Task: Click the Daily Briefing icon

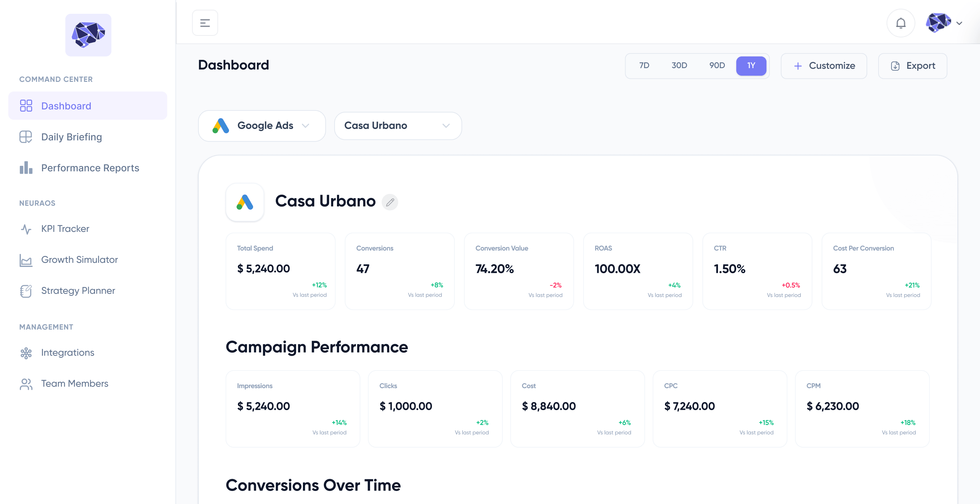Action: [x=26, y=137]
